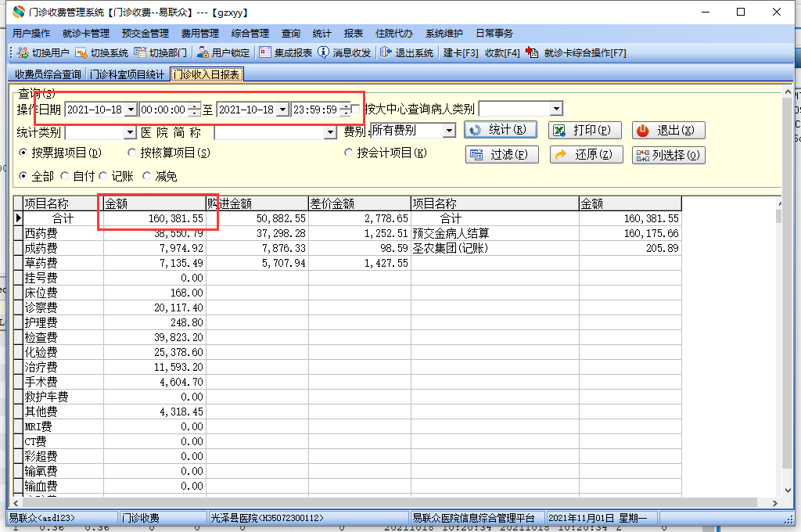Expand the 费别 所有费别 dropdown
This screenshot has width=801, height=532.
point(449,131)
